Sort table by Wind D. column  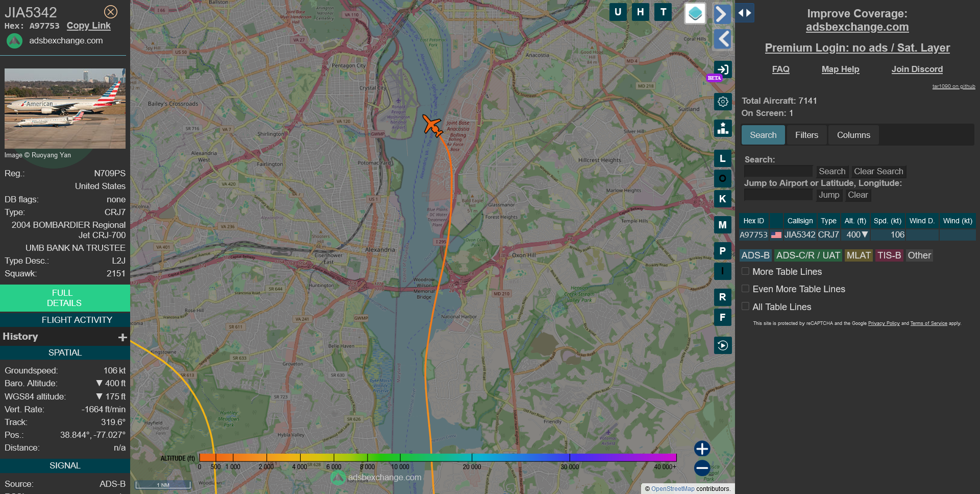pyautogui.click(x=922, y=221)
